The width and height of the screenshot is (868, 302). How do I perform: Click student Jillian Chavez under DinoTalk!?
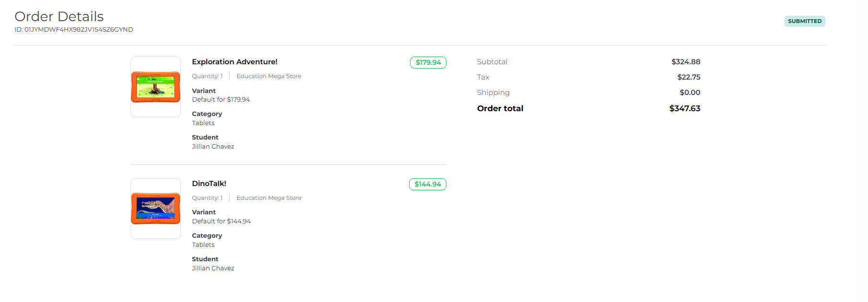(213, 268)
